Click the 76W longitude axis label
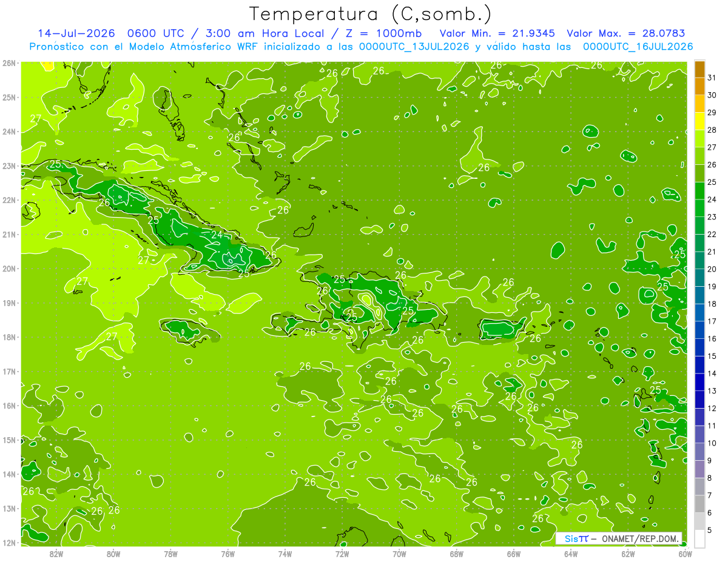This screenshot has width=728, height=562. [227, 554]
